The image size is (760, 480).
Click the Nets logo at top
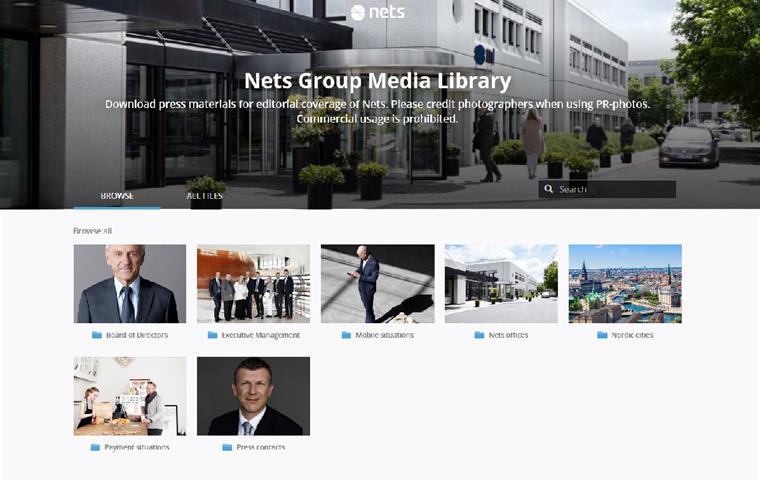pyautogui.click(x=378, y=12)
